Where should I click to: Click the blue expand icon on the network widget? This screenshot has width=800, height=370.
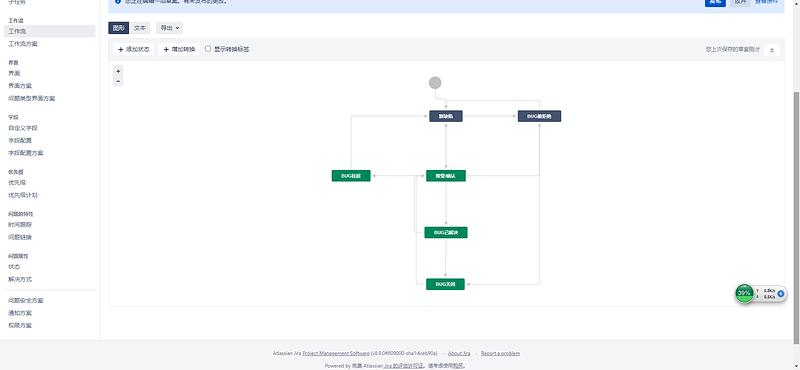780,294
